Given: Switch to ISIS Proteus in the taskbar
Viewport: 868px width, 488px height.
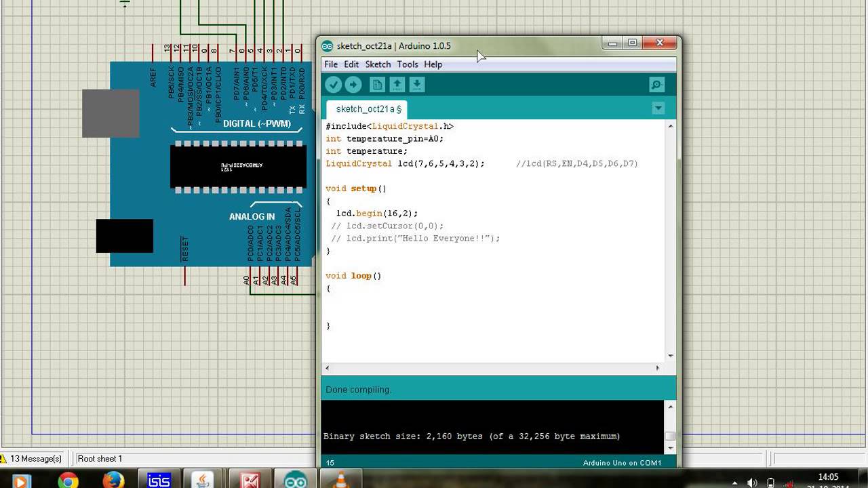Looking at the screenshot, I should pos(159,481).
